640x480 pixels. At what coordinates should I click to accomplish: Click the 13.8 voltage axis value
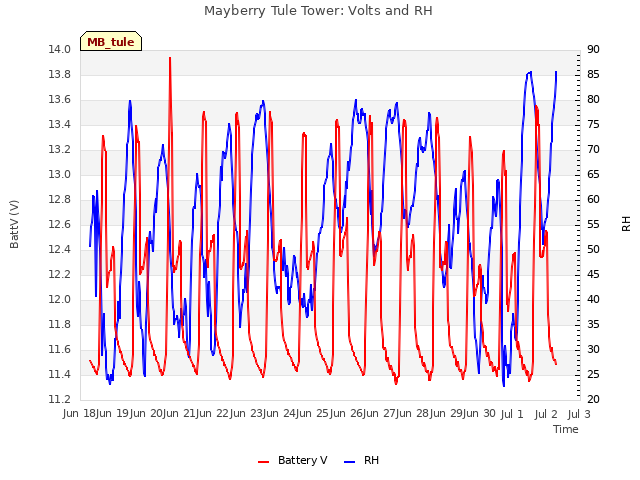point(60,74)
